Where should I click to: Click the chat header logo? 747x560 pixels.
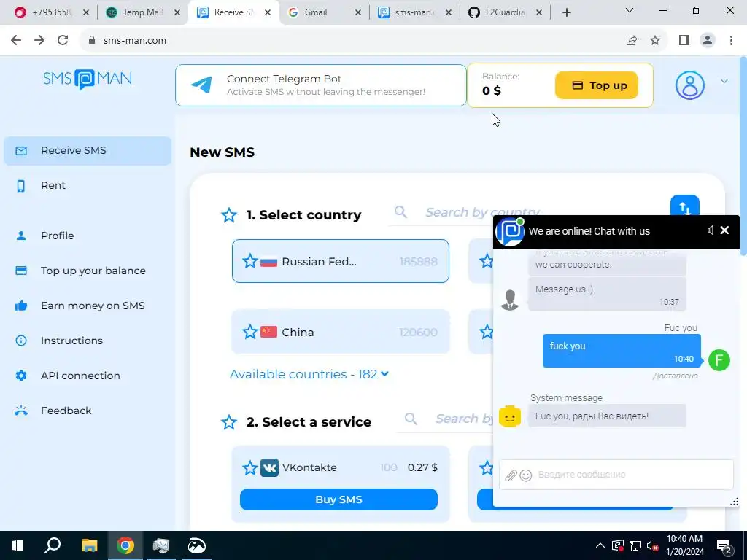coord(510,231)
